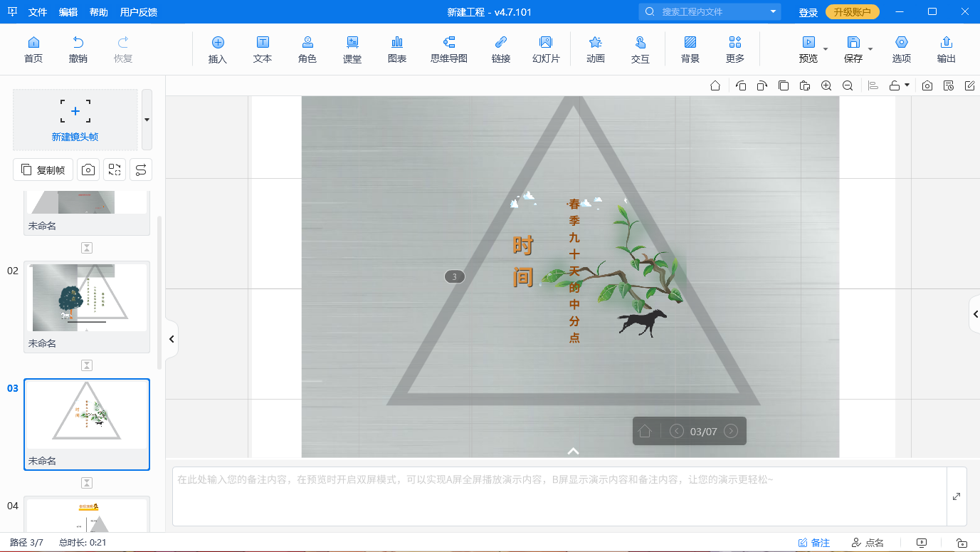Image resolution: width=980 pixels, height=552 pixels.
Task: Go to previous frame in 03/07 navigator
Action: tap(677, 431)
